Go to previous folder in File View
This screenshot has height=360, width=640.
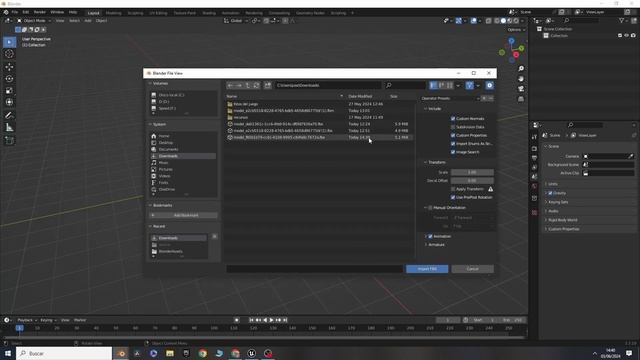tap(231, 85)
